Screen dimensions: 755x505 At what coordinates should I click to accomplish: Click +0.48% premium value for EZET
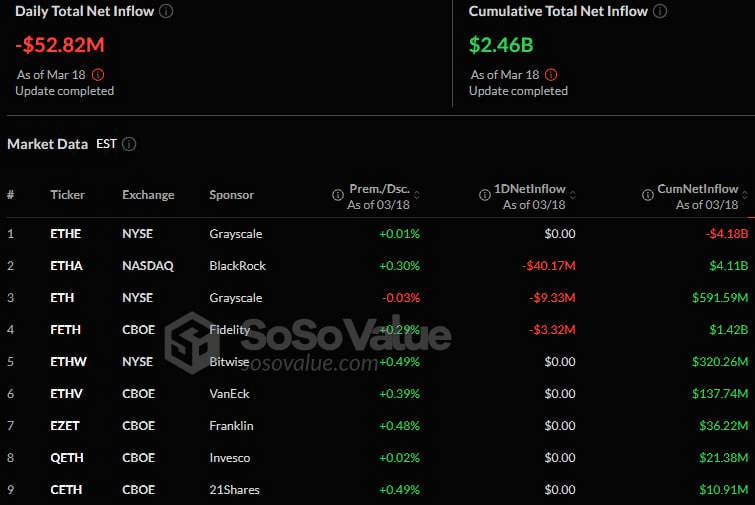(x=400, y=426)
